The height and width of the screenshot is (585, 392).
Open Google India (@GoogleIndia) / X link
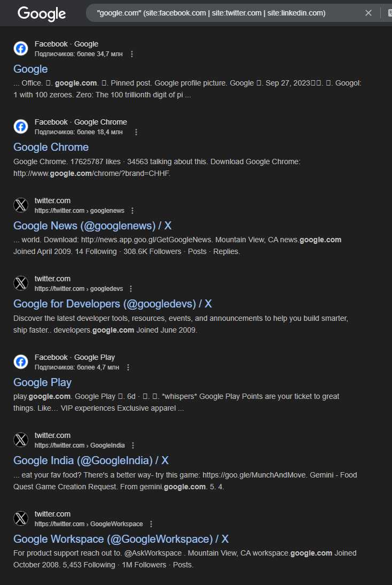tap(91, 460)
